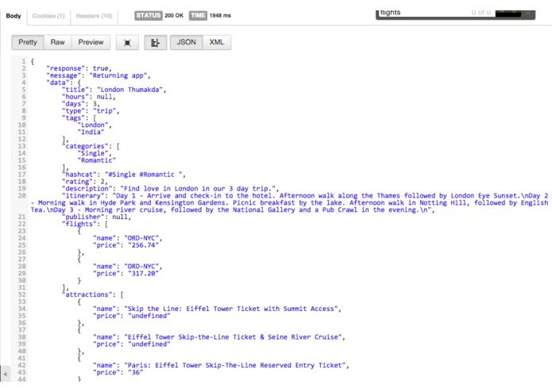The image size is (552, 392).
Task: Click the Seine River Cruise attraction name
Action: click(233, 336)
